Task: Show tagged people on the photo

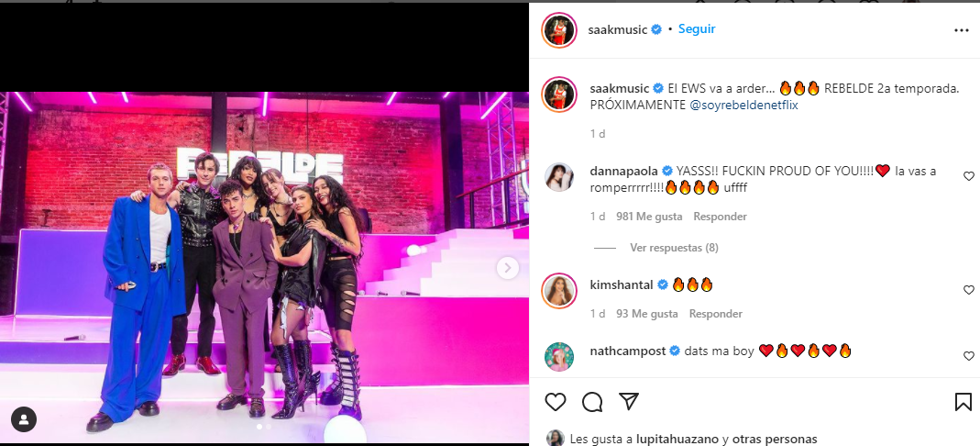Action: point(24,418)
